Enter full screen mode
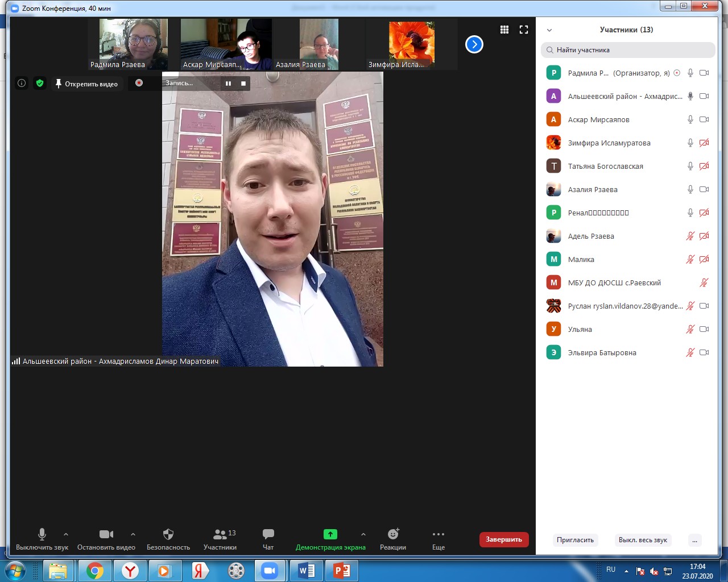Image resolution: width=728 pixels, height=582 pixels. point(524,30)
